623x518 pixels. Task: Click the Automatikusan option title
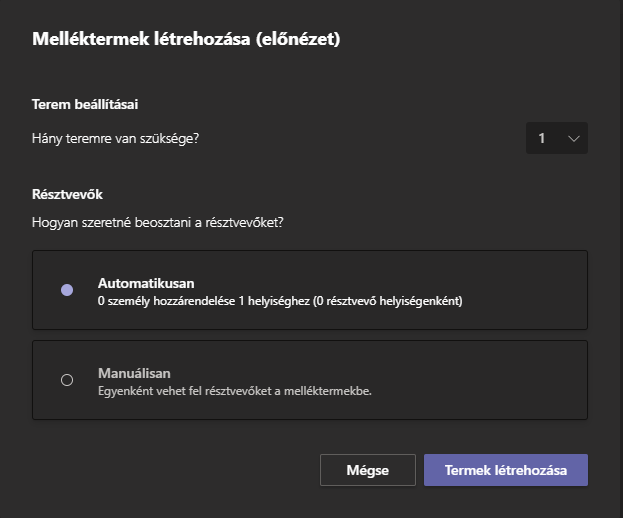pyautogui.click(x=146, y=283)
